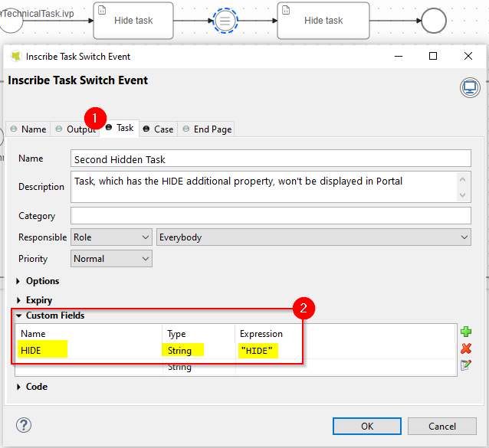The height and width of the screenshot is (448, 489).
Task: Collapse the Custom Fields section
Action: click(54, 316)
